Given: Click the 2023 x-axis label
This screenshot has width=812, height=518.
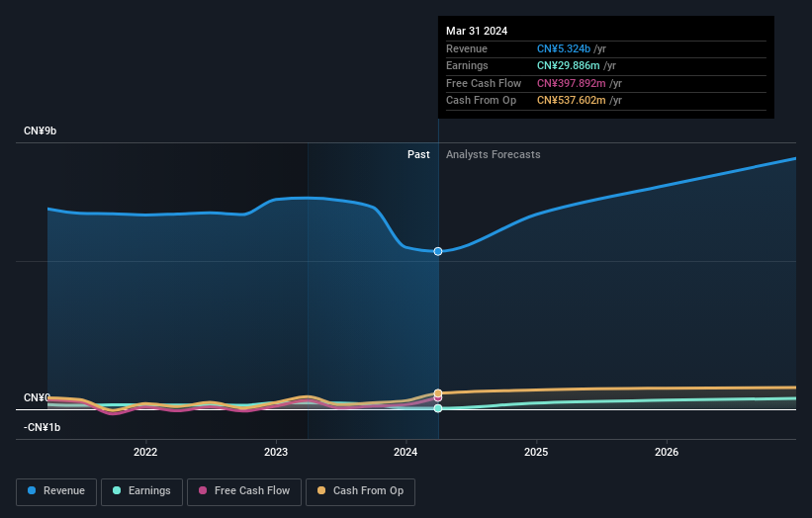Looking at the screenshot, I should click(x=276, y=453).
